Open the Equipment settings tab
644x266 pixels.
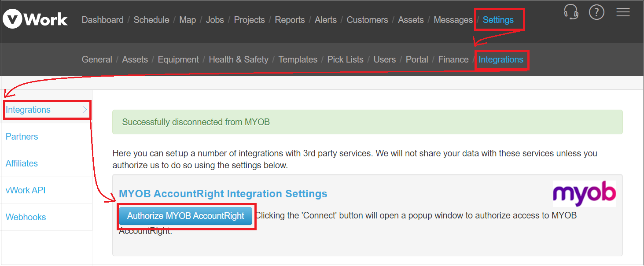pos(178,59)
